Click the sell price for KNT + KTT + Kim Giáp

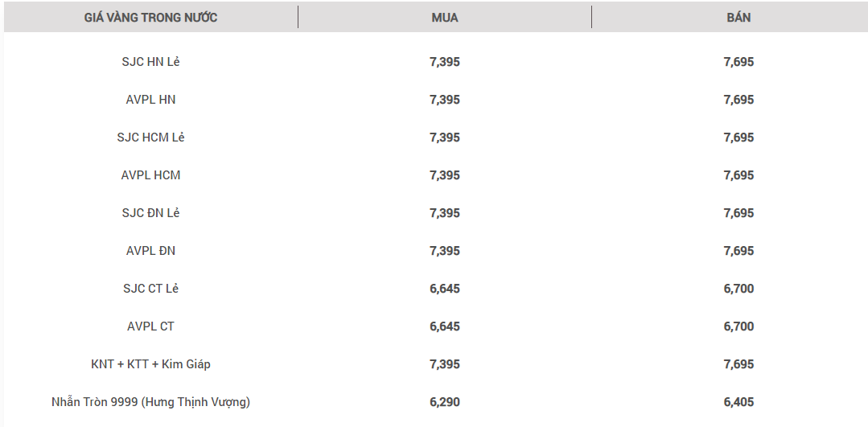[x=738, y=364]
